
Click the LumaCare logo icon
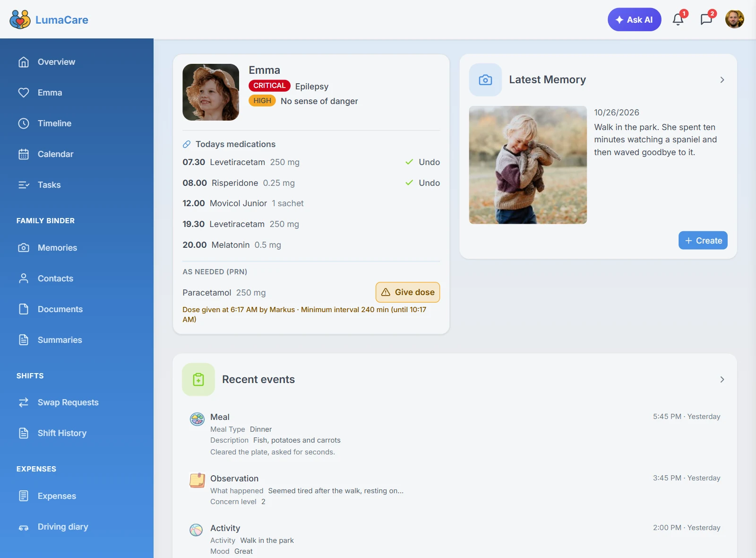20,19
